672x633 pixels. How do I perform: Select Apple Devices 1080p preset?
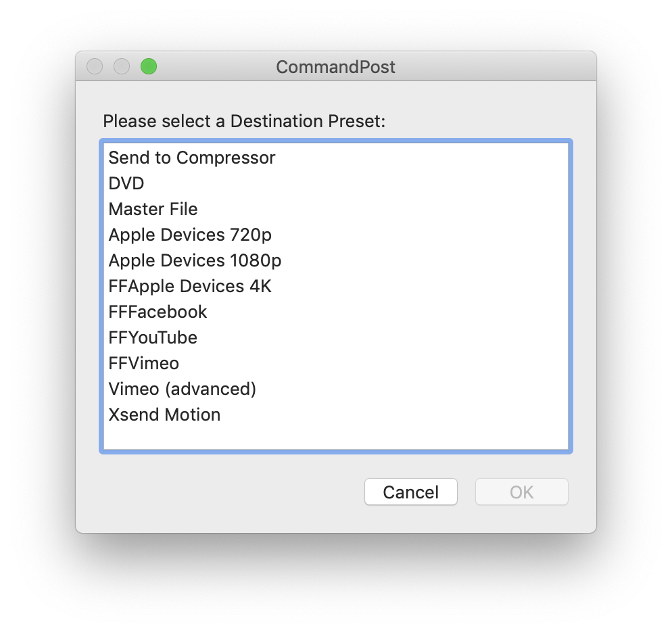coord(195,260)
